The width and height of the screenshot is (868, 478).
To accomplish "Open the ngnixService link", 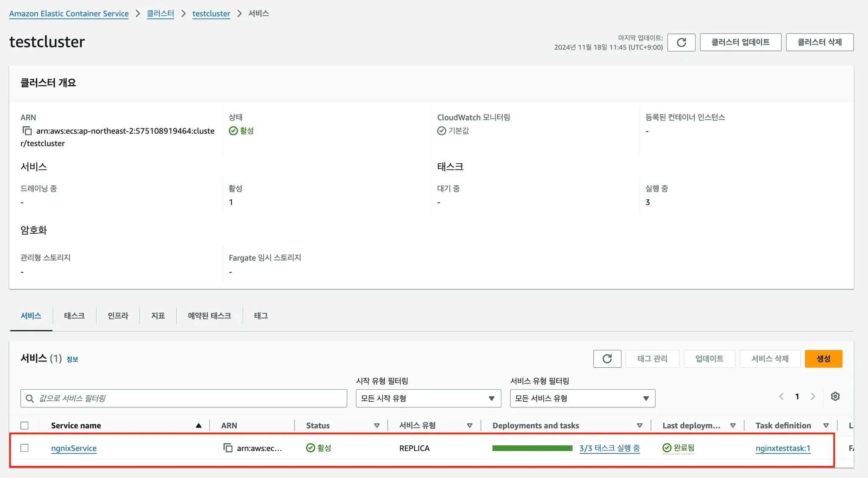I will pyautogui.click(x=74, y=448).
